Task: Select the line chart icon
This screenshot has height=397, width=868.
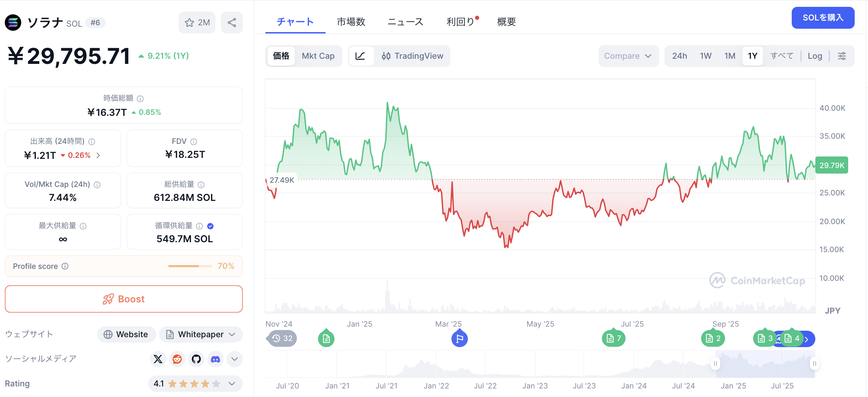Action: coord(360,56)
